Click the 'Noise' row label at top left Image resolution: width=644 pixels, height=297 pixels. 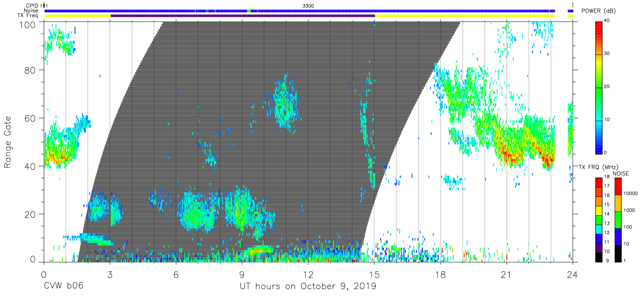pyautogui.click(x=30, y=10)
